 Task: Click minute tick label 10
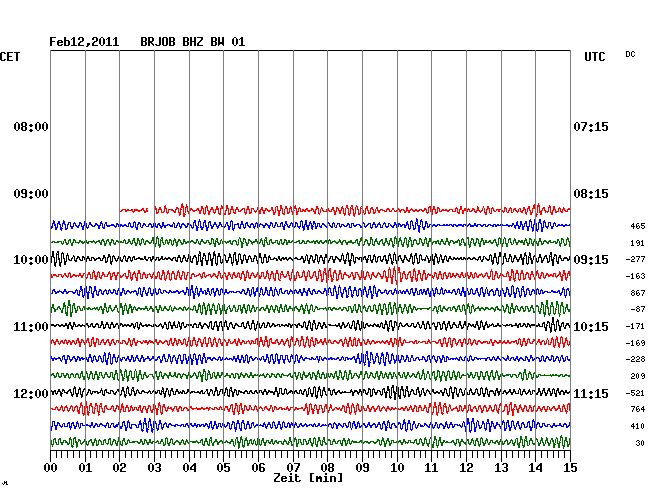pos(397,468)
